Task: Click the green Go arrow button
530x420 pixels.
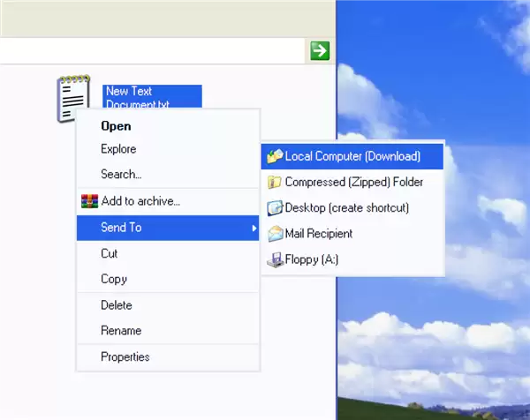Action: click(319, 51)
